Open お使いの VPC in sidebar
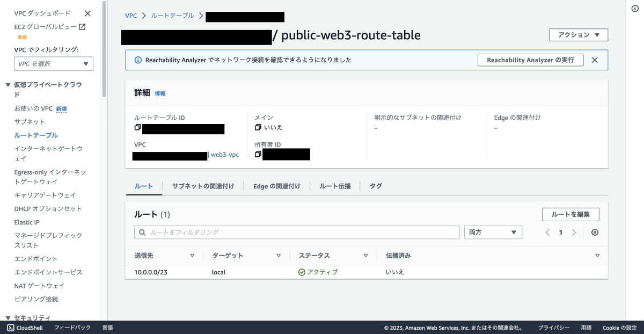Image resolution: width=644 pixels, height=334 pixels. pos(34,108)
